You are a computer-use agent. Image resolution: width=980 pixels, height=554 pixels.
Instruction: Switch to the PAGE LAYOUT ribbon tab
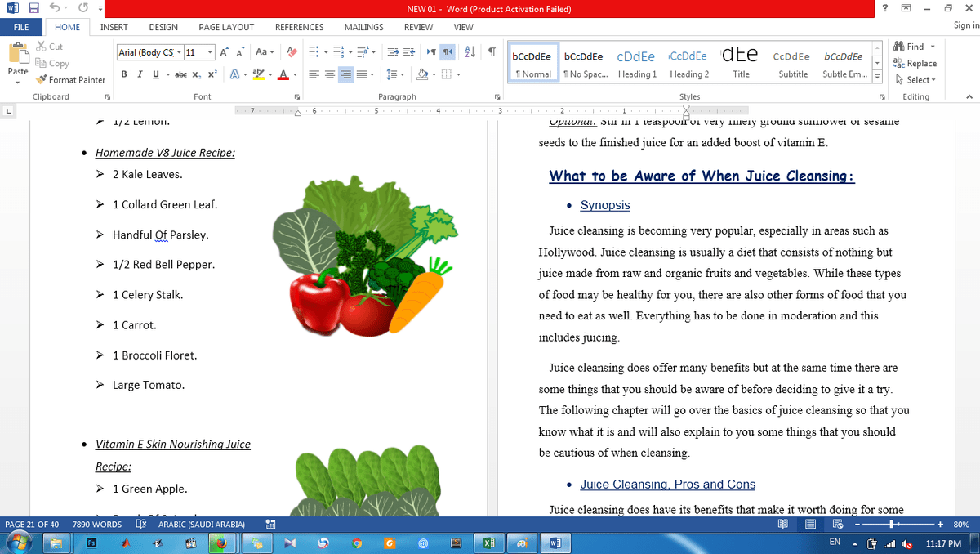[x=226, y=27]
